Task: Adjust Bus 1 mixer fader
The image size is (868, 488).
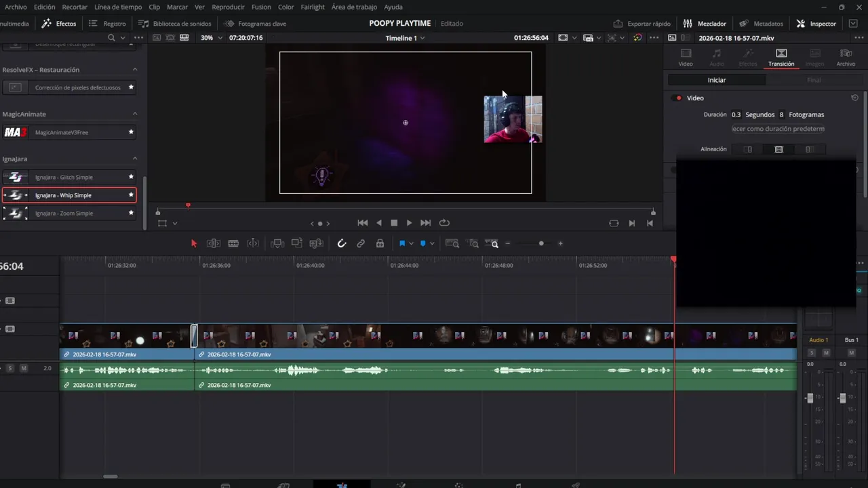Action: coord(842,398)
